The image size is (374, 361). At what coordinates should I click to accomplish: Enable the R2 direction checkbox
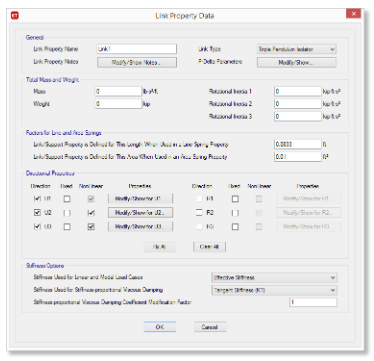pyautogui.click(x=199, y=212)
